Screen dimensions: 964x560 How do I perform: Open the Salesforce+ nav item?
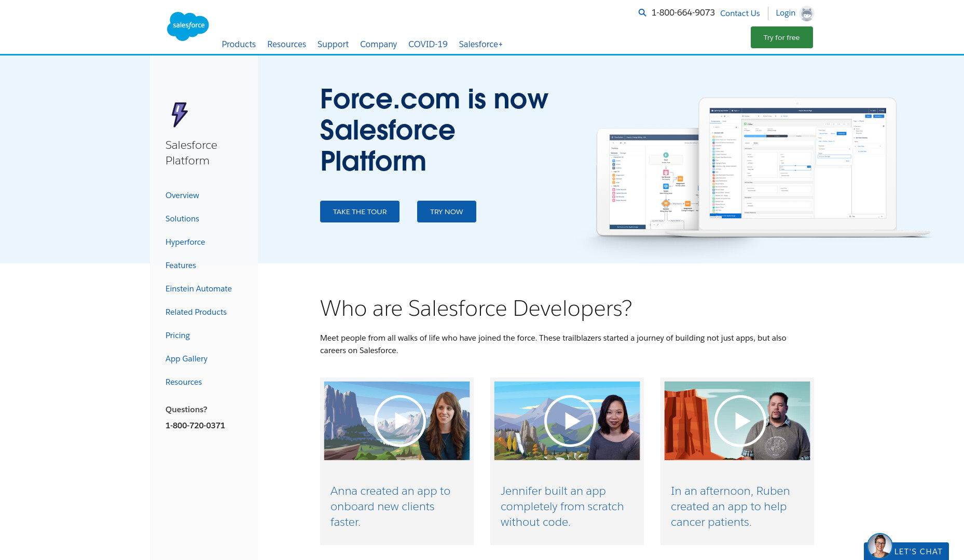coord(480,44)
